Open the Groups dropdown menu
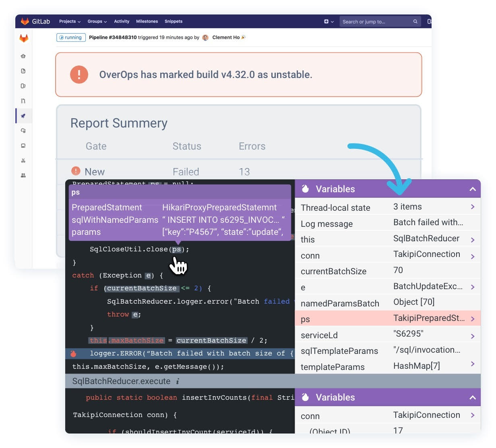The width and height of the screenshot is (496, 448). [97, 21]
